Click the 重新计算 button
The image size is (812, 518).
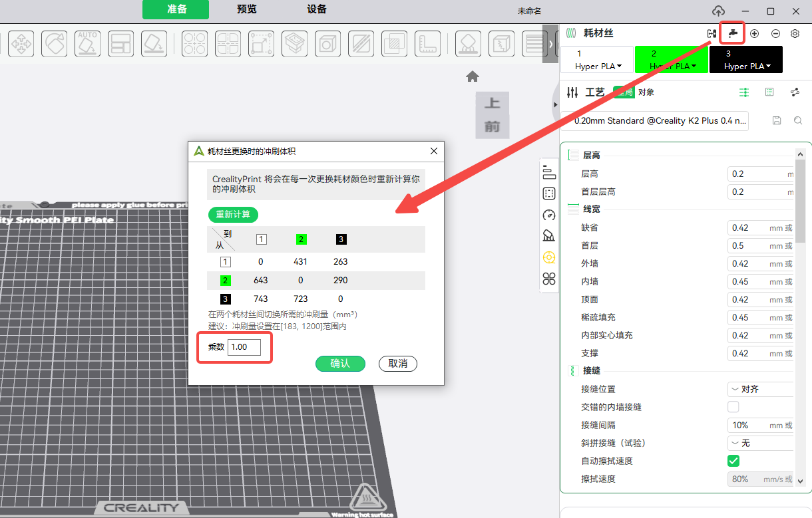(233, 215)
